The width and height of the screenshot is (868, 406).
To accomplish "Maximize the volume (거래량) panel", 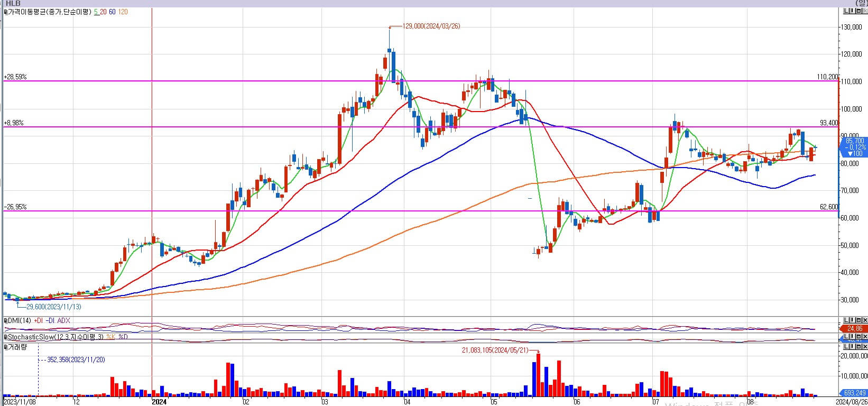I will [x=858, y=347].
